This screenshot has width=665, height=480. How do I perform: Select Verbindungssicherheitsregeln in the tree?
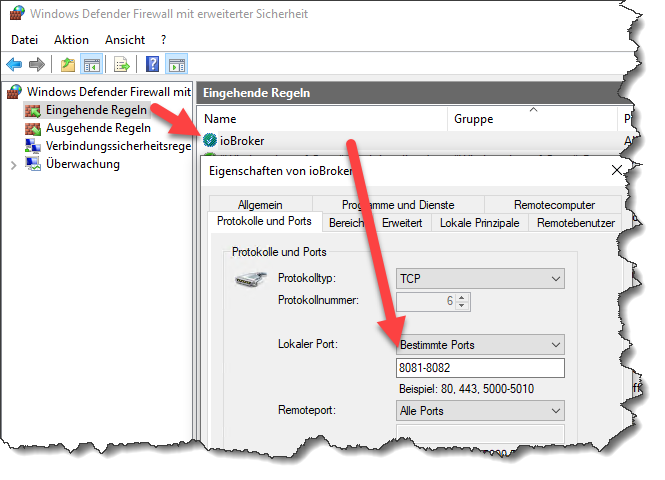coord(118,146)
